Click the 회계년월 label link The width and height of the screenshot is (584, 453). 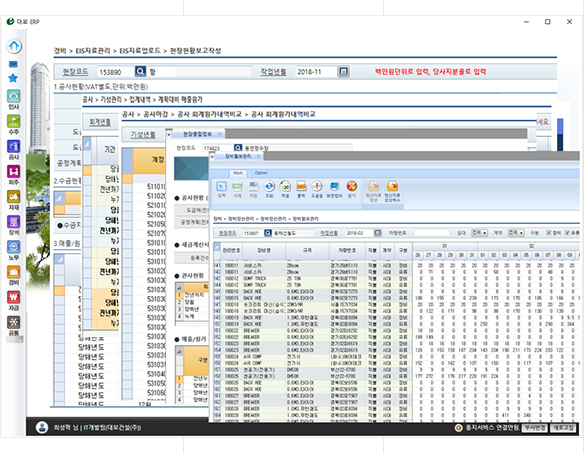coord(100,122)
